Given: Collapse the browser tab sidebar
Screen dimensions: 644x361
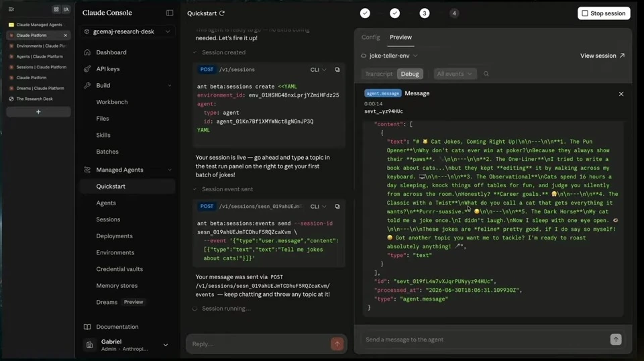Looking at the screenshot, I should 11,9.
